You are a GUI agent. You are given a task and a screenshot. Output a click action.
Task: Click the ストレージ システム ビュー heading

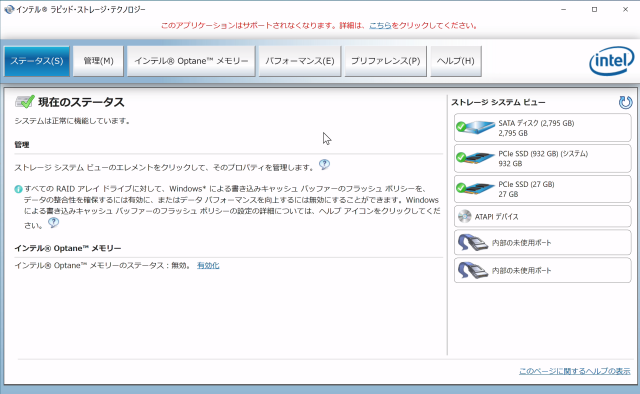pyautogui.click(x=498, y=102)
